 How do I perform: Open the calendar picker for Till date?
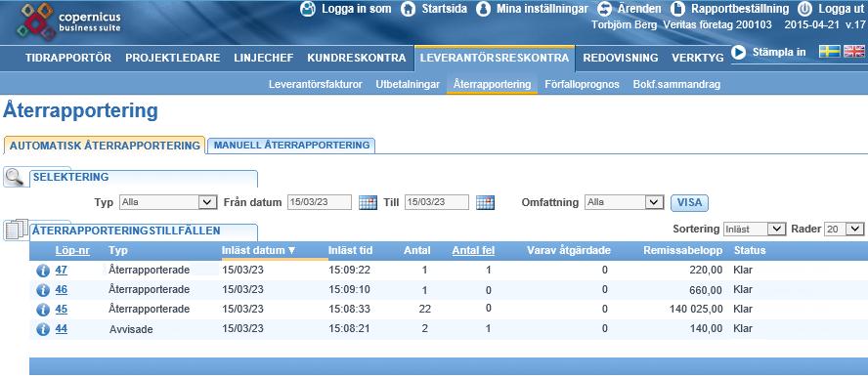tap(485, 202)
